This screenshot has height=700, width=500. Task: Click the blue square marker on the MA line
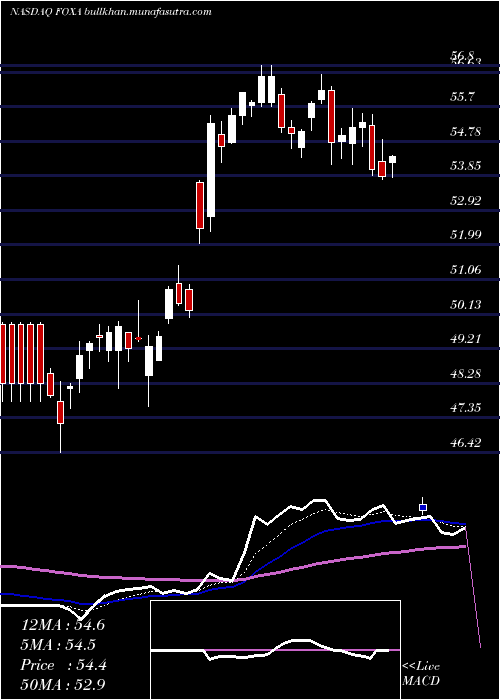pyautogui.click(x=423, y=507)
